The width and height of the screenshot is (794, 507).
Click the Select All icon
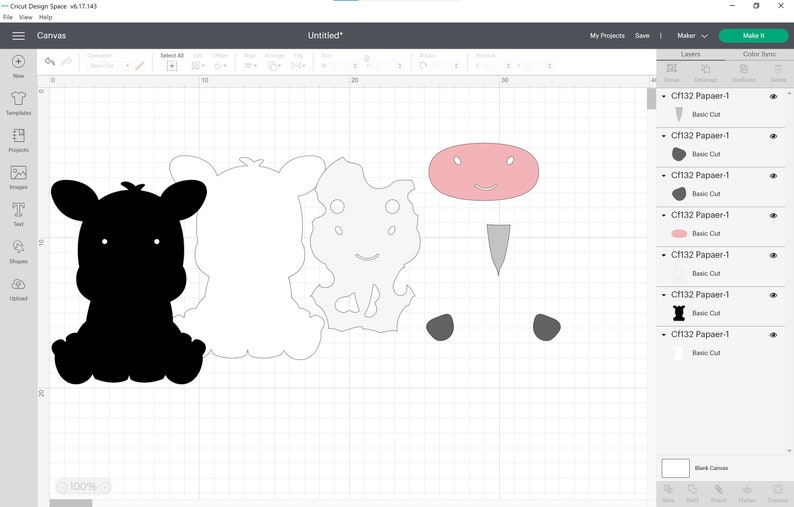click(x=172, y=66)
